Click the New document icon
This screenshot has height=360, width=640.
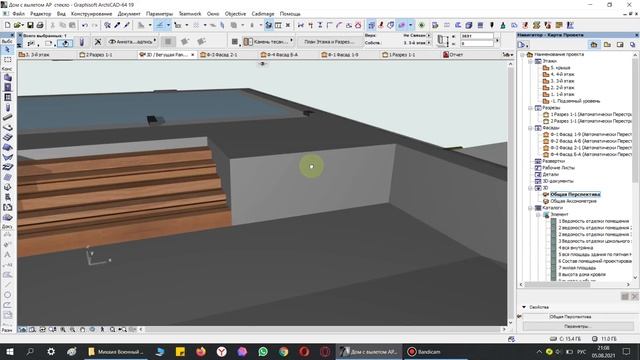pyautogui.click(x=7, y=25)
